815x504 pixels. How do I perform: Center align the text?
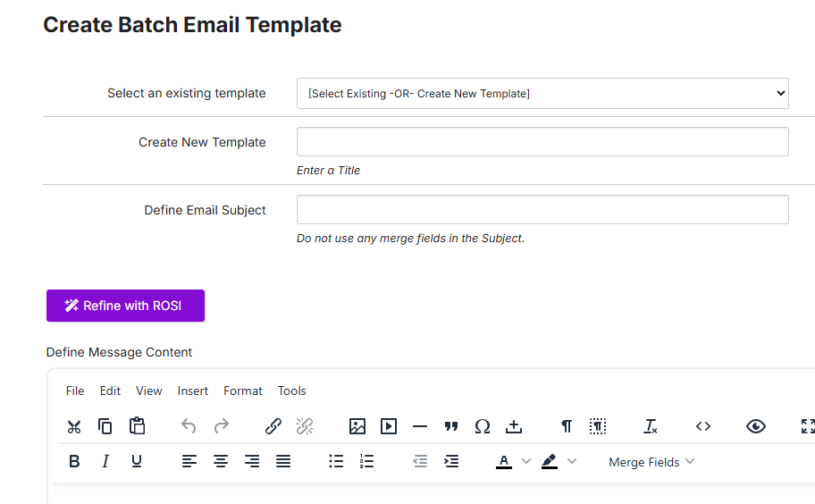coord(221,461)
